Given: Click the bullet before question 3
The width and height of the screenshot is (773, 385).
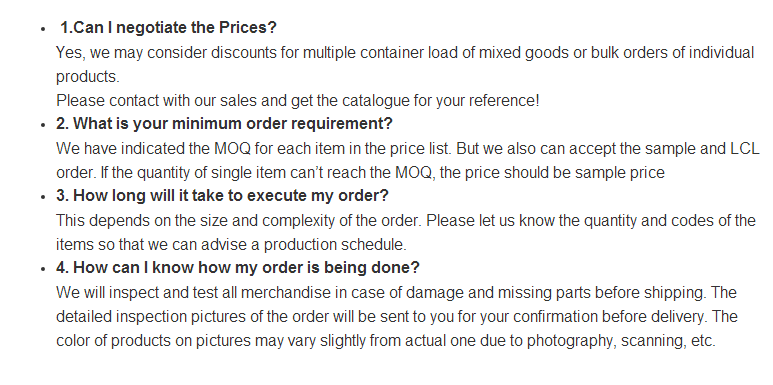Looking at the screenshot, I should point(43,197).
